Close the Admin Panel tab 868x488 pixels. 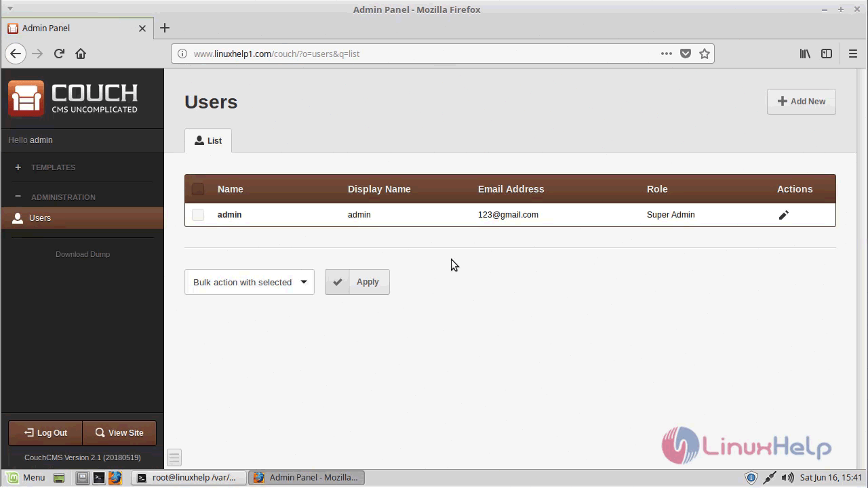(142, 28)
